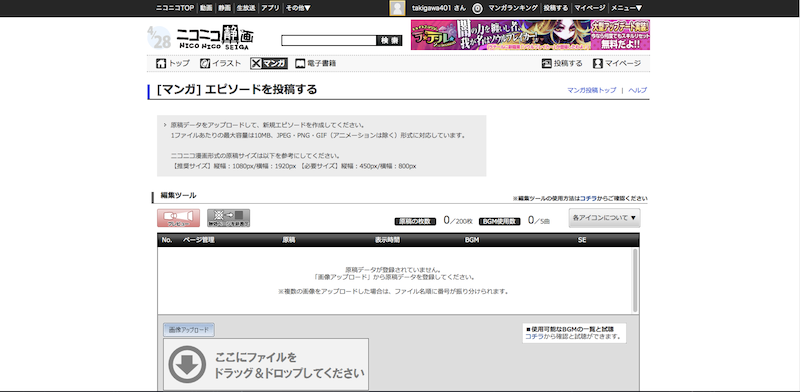Click 静画 link in top bar

click(x=224, y=8)
